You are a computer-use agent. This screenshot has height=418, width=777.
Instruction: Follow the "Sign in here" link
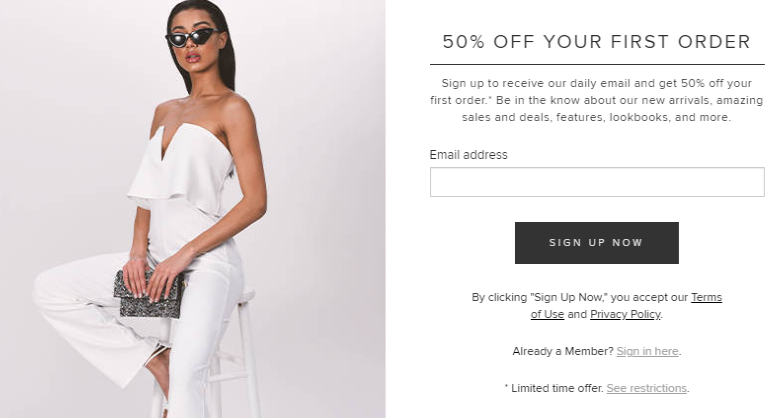pos(647,351)
